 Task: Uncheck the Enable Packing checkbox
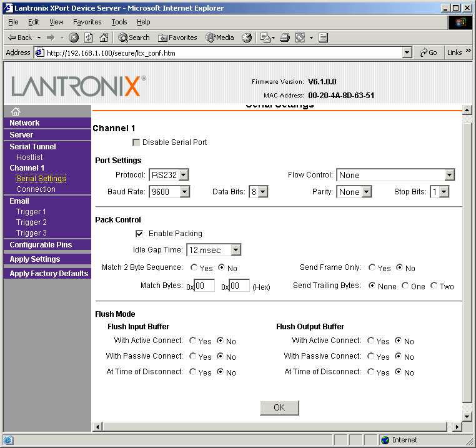tap(139, 234)
